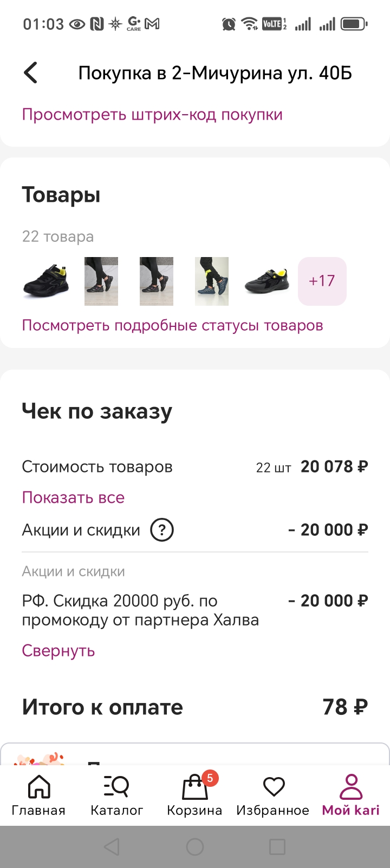Open the Мой kari profile icon

(x=351, y=787)
